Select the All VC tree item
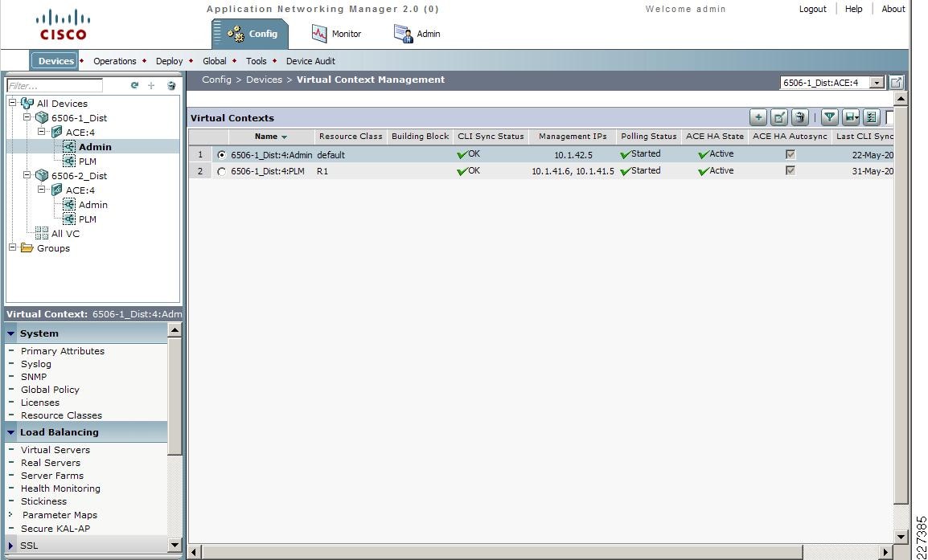Image resolution: width=928 pixels, height=560 pixels. coord(65,234)
